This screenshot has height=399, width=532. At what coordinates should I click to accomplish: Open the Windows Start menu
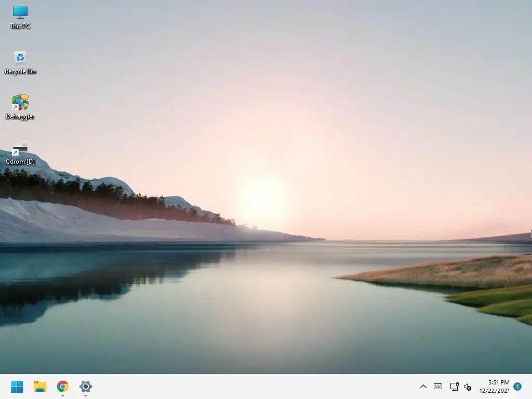click(x=17, y=387)
